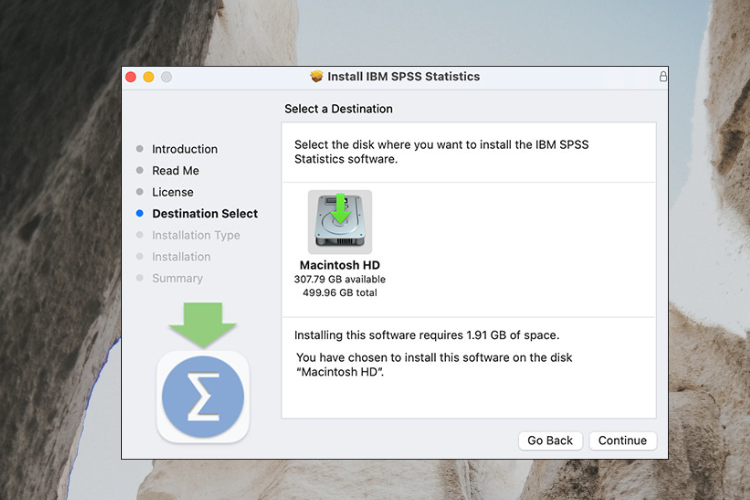Close the installer with the red button
Image resolution: width=750 pixels, height=500 pixels.
pos(131,77)
